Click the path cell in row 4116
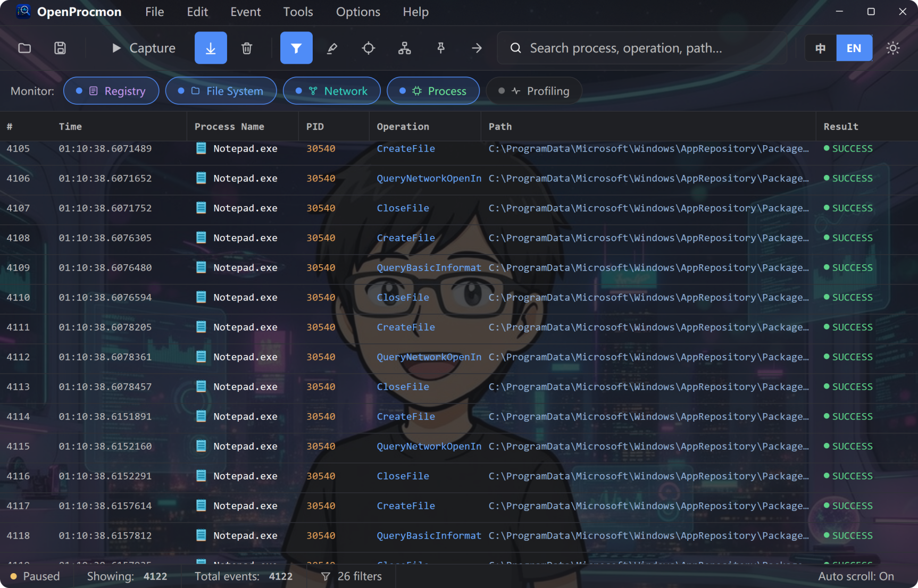Viewport: 918px width, 588px height. pyautogui.click(x=648, y=476)
